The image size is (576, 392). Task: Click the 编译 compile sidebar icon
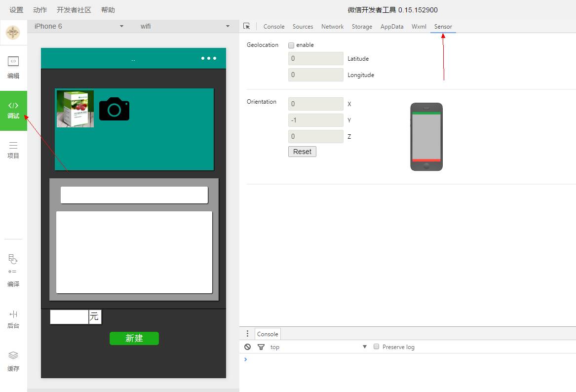13,271
